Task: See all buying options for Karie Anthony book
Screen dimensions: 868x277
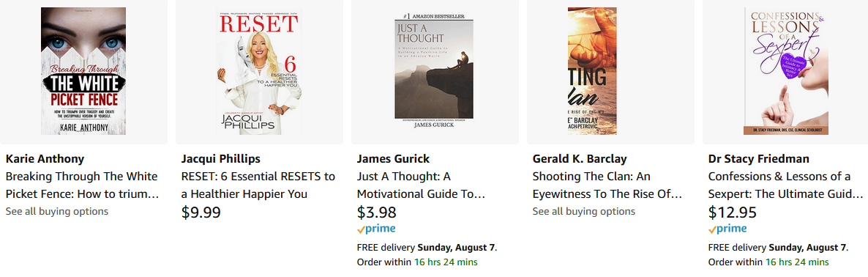Action: pyautogui.click(x=57, y=211)
